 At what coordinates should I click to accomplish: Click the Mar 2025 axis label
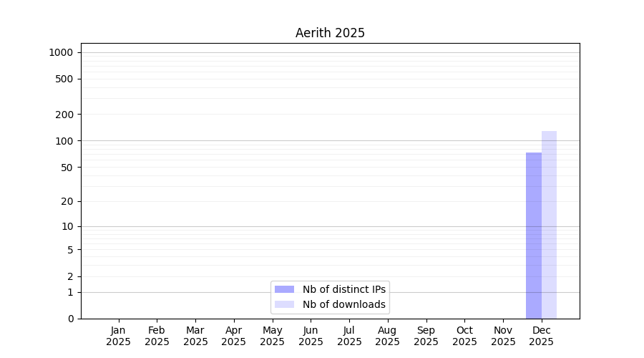(195, 336)
